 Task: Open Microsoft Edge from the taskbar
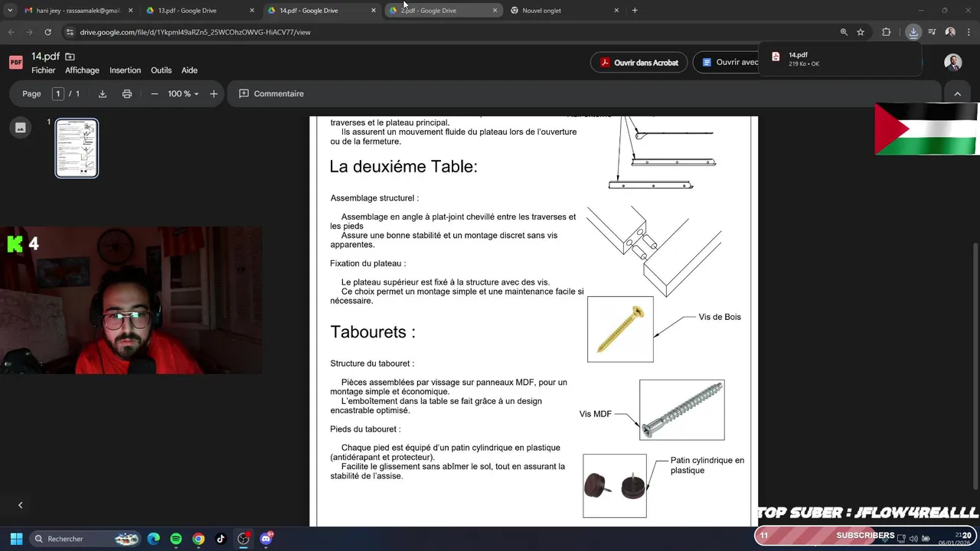(x=154, y=539)
